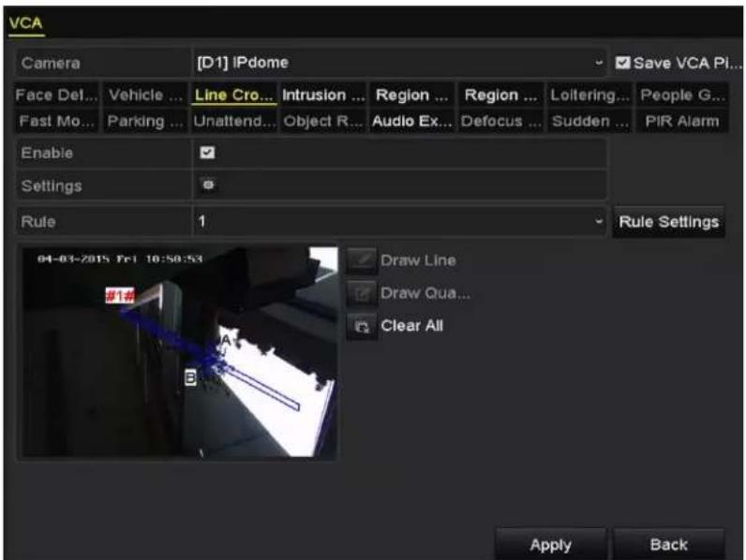The height and width of the screenshot is (560, 746).
Task: Switch to the Intrusion detection tab
Action: (x=323, y=96)
